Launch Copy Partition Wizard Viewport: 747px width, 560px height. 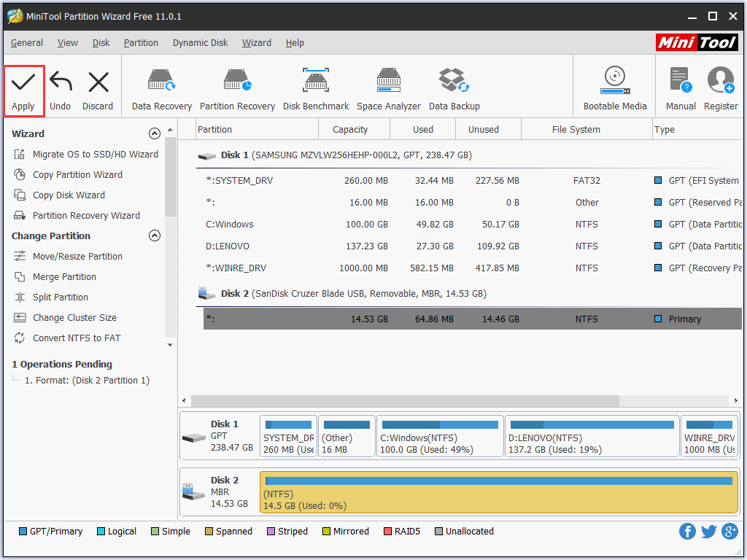pyautogui.click(x=68, y=175)
